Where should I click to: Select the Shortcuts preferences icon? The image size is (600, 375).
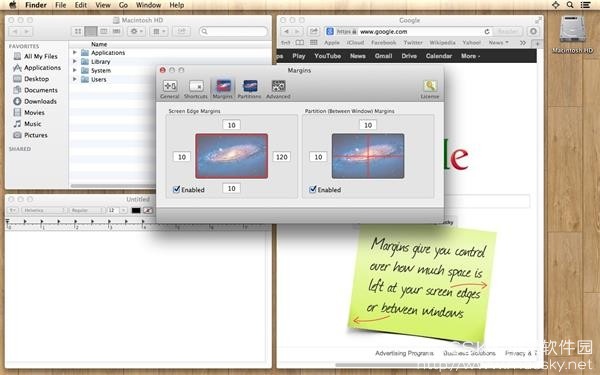click(196, 89)
